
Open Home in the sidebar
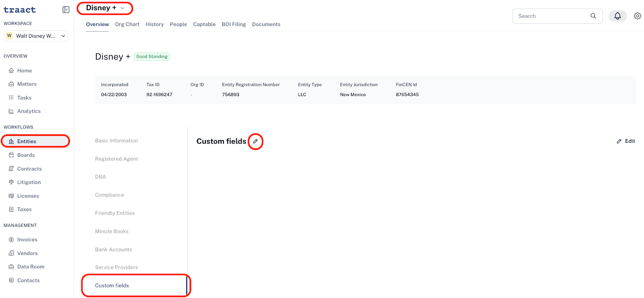pos(25,71)
